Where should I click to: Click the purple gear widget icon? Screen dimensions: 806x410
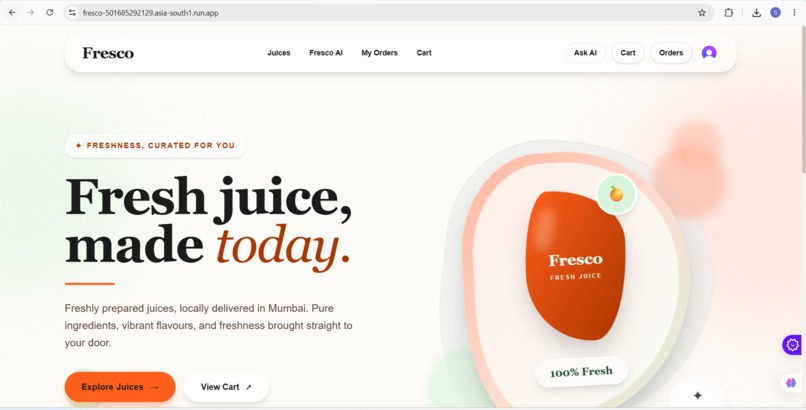click(793, 345)
